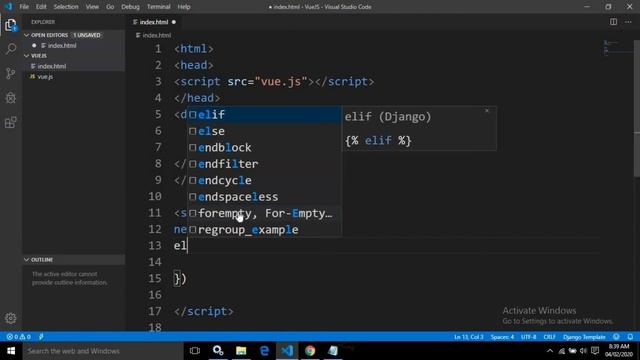
Task: Choose the endspaceless suggestion
Action: click(x=264, y=197)
